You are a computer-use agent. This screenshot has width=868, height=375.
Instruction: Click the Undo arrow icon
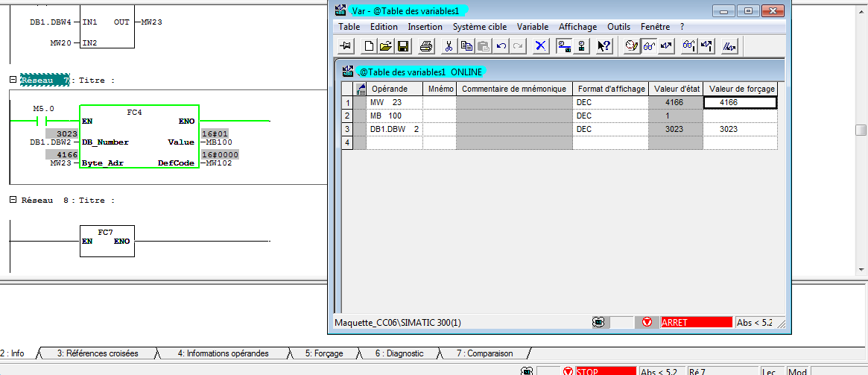[501, 46]
